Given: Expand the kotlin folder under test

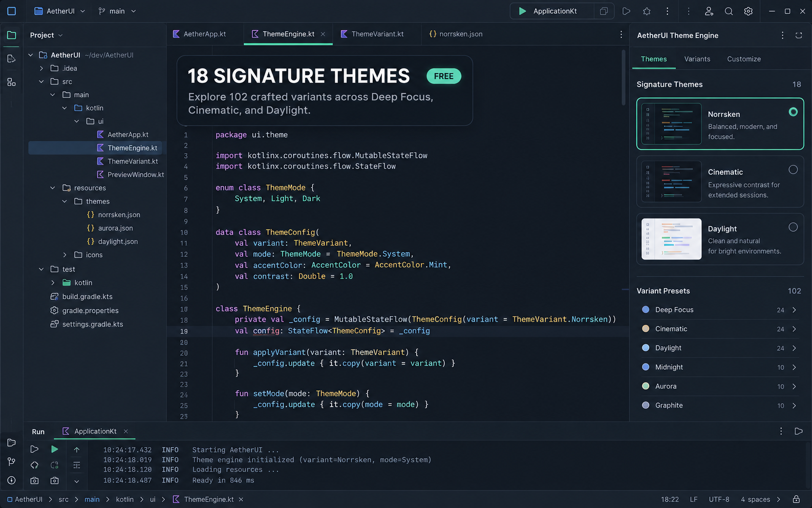Looking at the screenshot, I should pyautogui.click(x=53, y=283).
